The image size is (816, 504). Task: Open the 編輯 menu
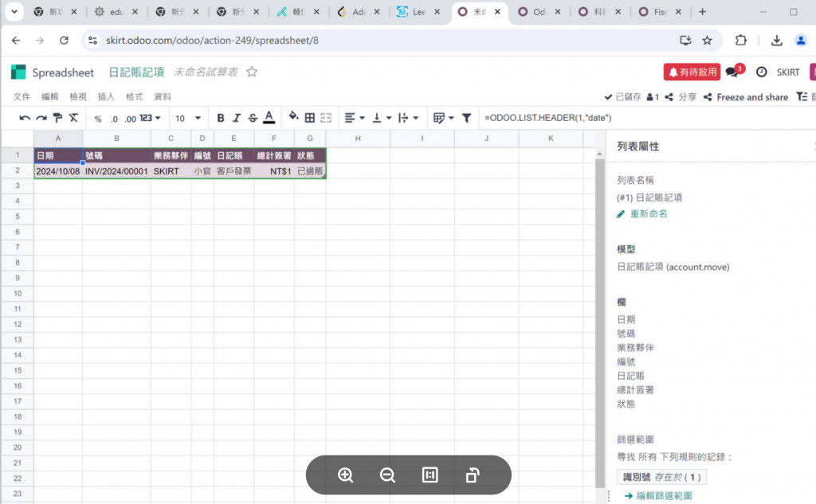50,97
